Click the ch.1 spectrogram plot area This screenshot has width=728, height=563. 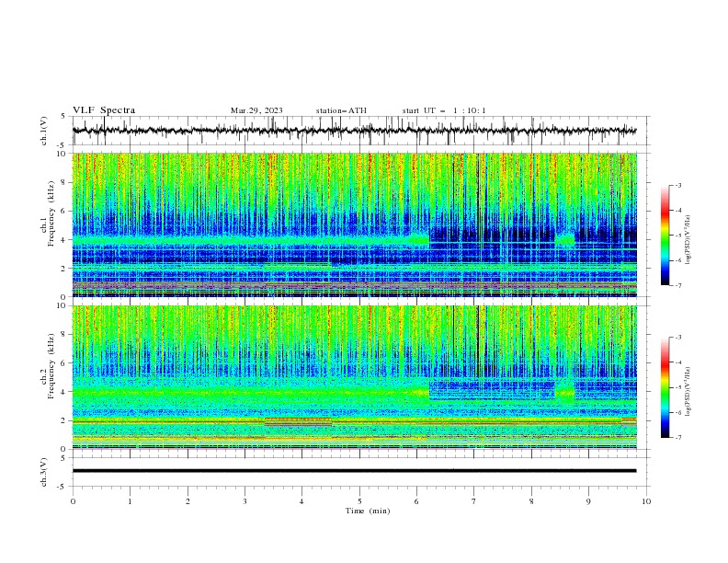pos(354,224)
